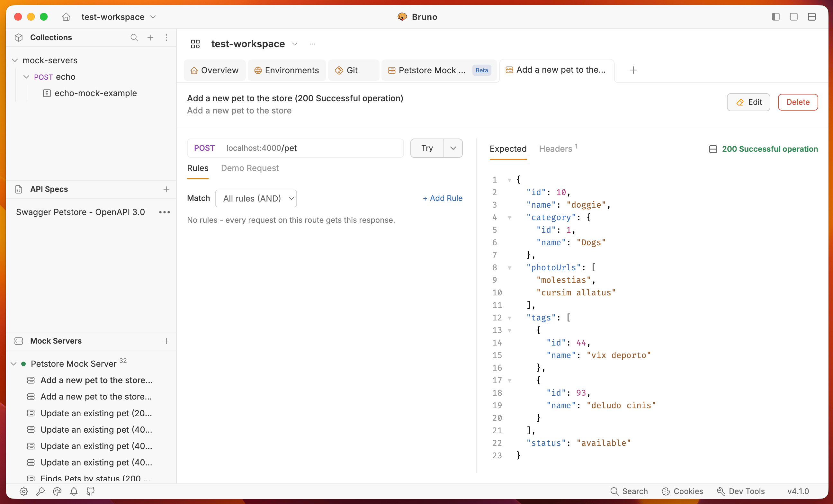Click the Edit button

[x=748, y=102]
